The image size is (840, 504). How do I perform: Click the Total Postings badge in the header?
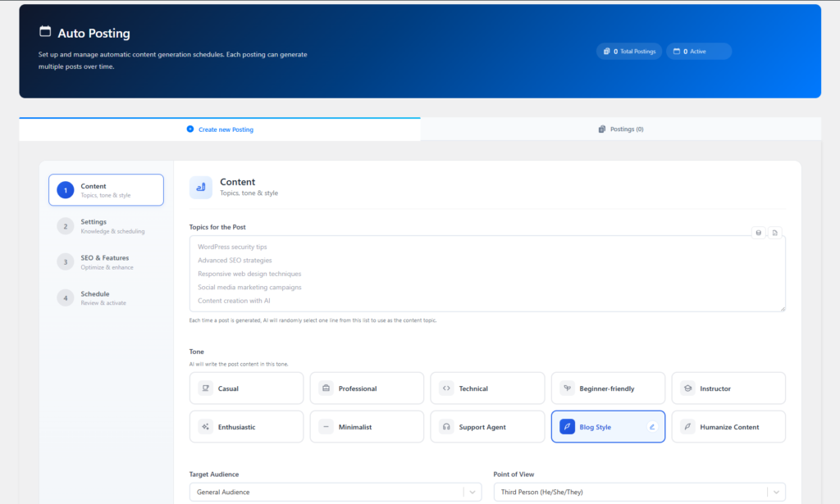629,51
